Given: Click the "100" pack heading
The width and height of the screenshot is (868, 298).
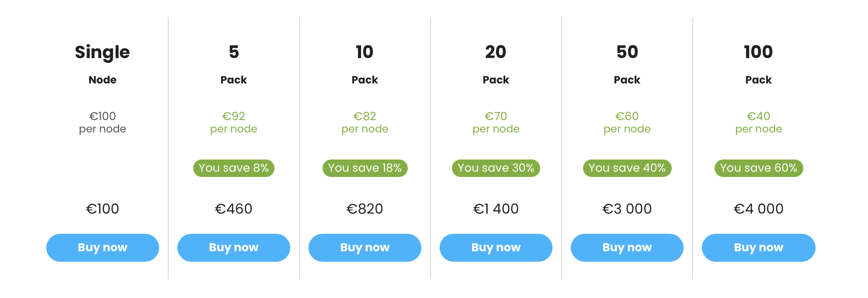Looking at the screenshot, I should 758,52.
